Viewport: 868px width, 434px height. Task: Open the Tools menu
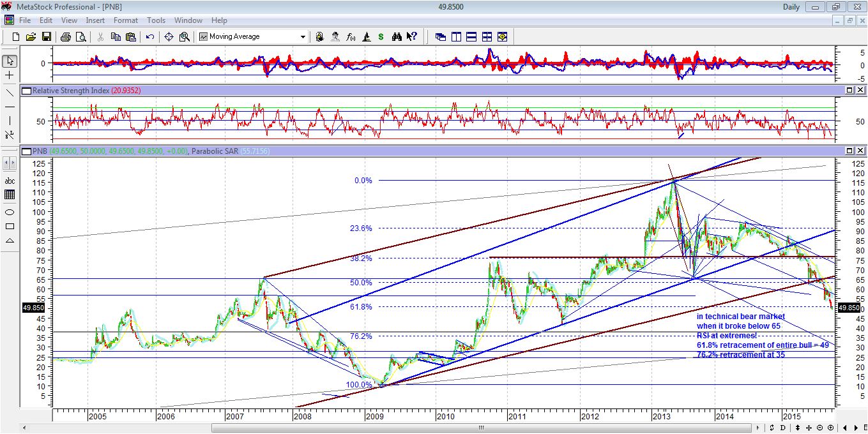coord(156,20)
